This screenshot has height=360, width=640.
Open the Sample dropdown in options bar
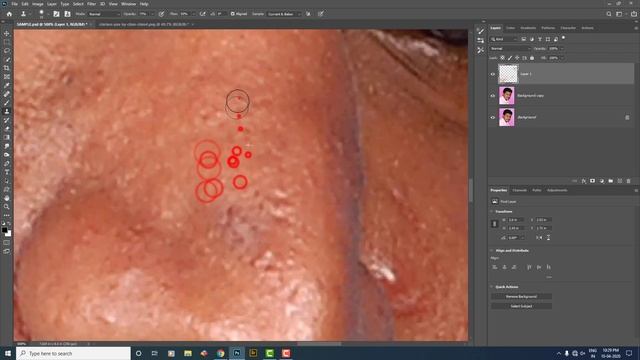pyautogui.click(x=284, y=14)
